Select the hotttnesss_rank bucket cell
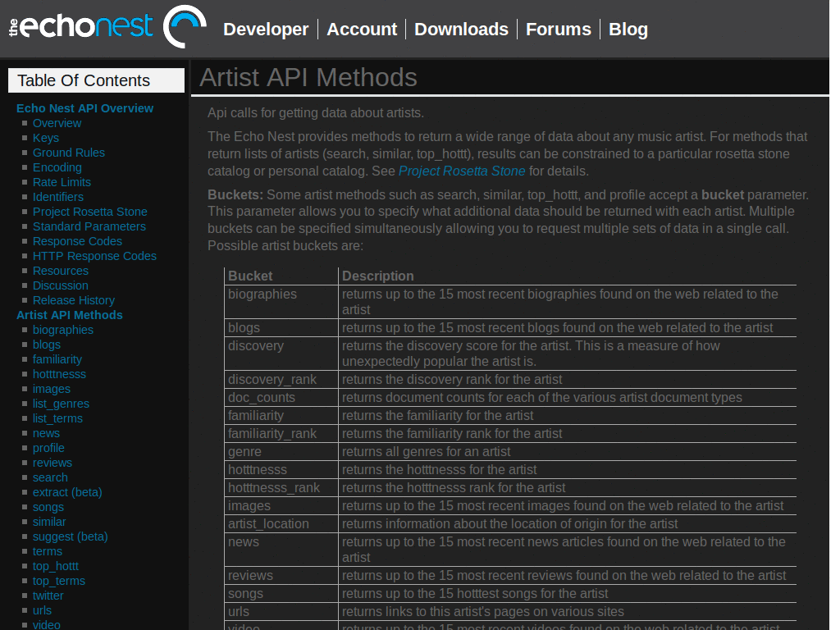The image size is (840, 630). tap(281, 487)
